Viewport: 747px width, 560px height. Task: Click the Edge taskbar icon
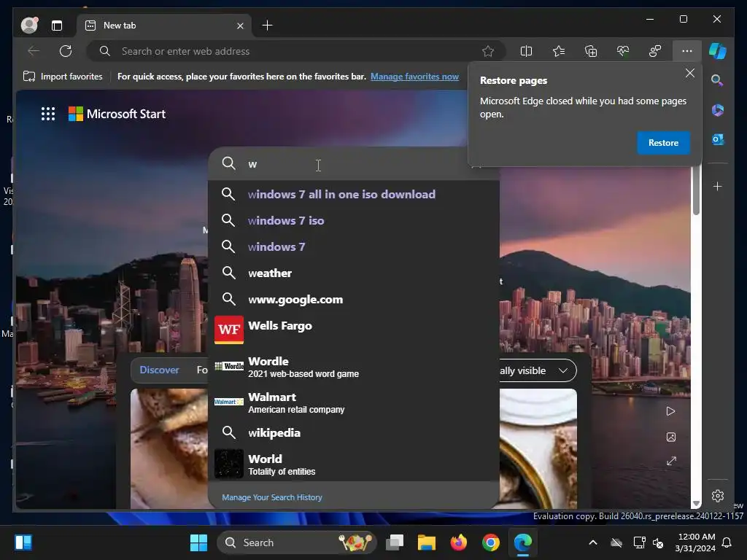coord(522,542)
